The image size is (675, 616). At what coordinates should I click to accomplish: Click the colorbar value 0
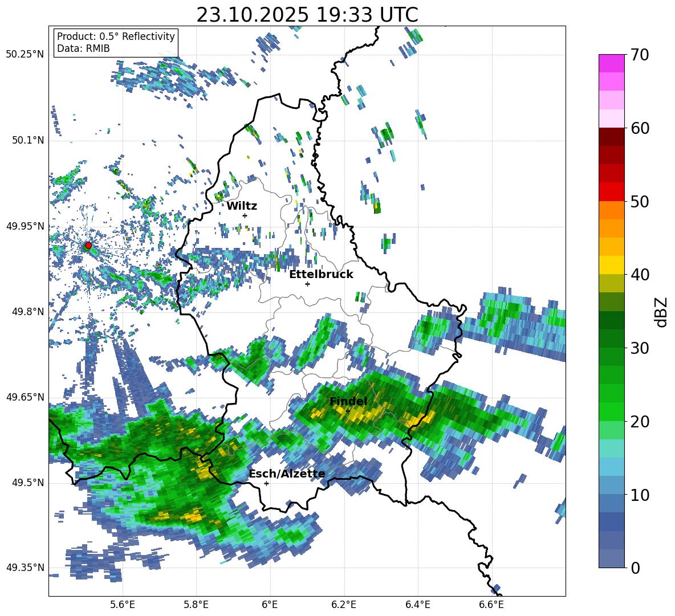point(636,568)
